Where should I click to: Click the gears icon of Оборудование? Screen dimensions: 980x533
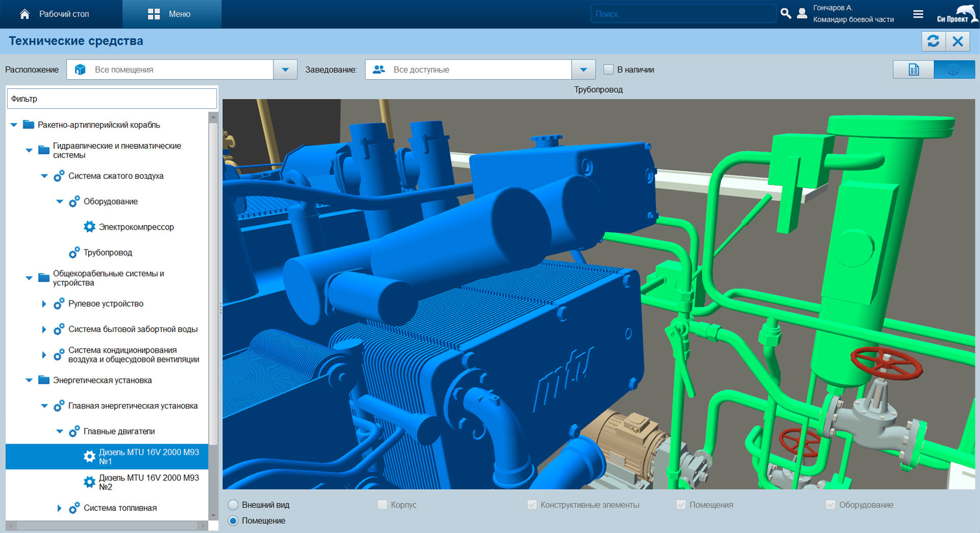tap(75, 202)
